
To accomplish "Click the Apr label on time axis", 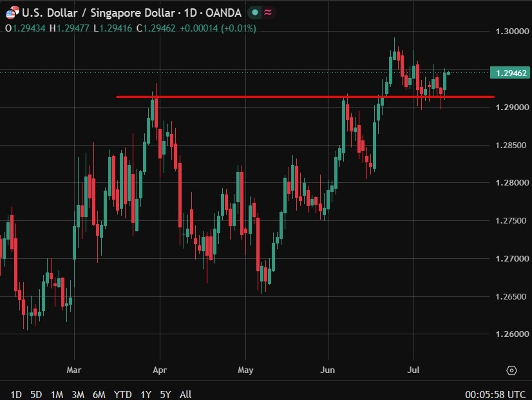I will (x=160, y=370).
